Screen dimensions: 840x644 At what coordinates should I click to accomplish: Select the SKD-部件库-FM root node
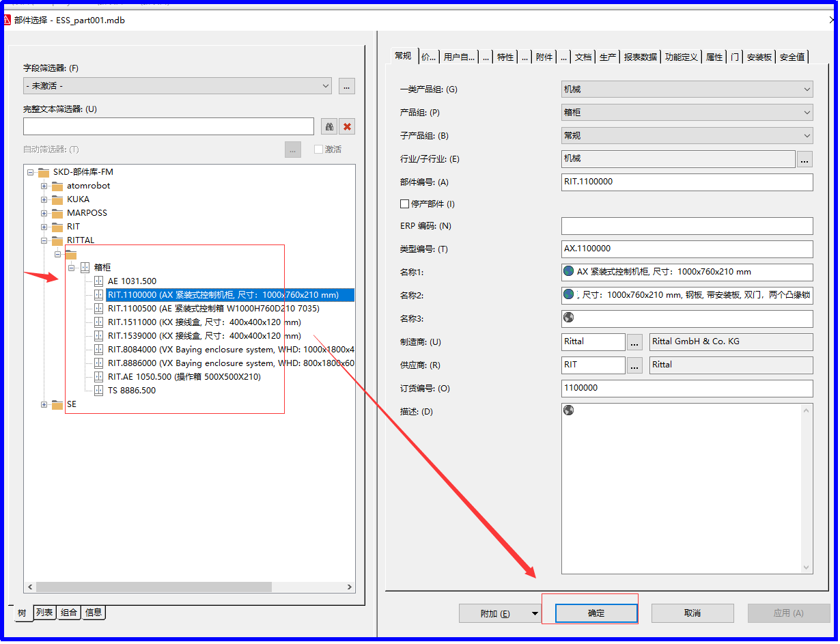83,172
